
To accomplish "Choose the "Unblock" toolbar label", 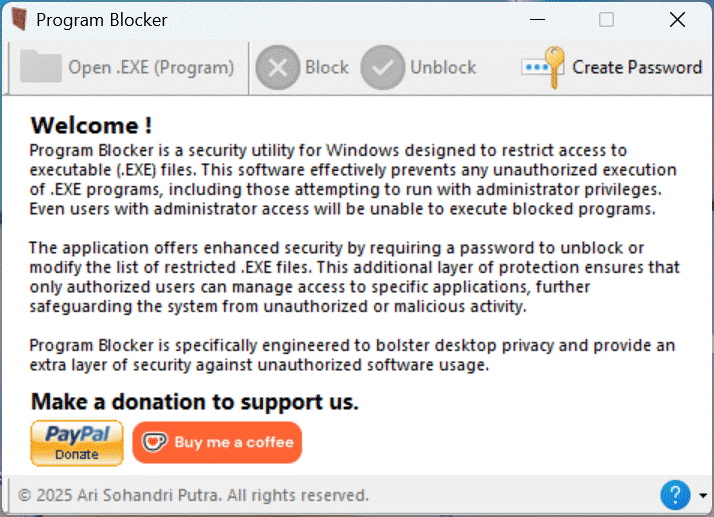I will point(443,68).
